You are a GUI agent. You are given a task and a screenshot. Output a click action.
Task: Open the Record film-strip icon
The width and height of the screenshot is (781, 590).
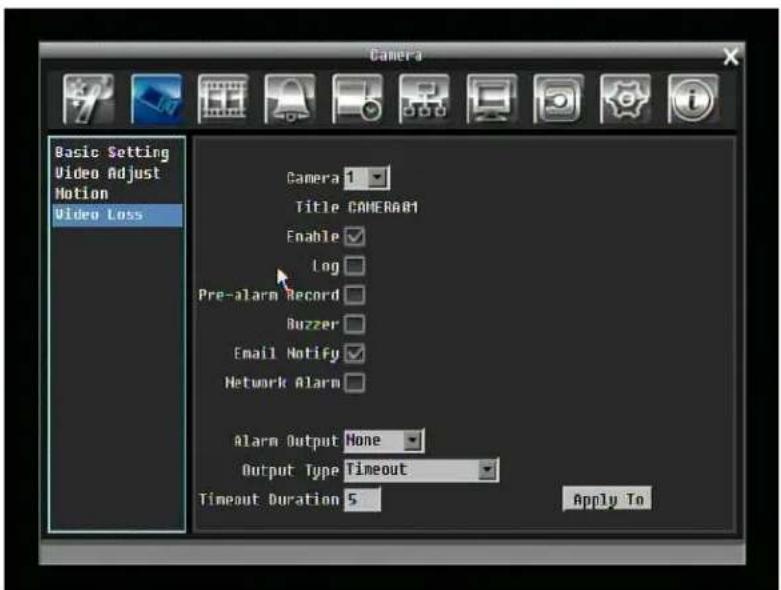[x=223, y=99]
